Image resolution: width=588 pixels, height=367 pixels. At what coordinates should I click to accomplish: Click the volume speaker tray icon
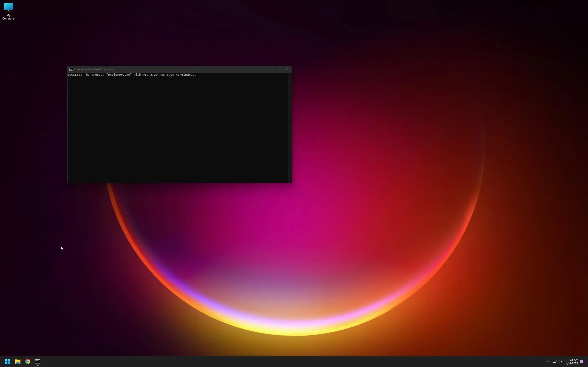560,361
